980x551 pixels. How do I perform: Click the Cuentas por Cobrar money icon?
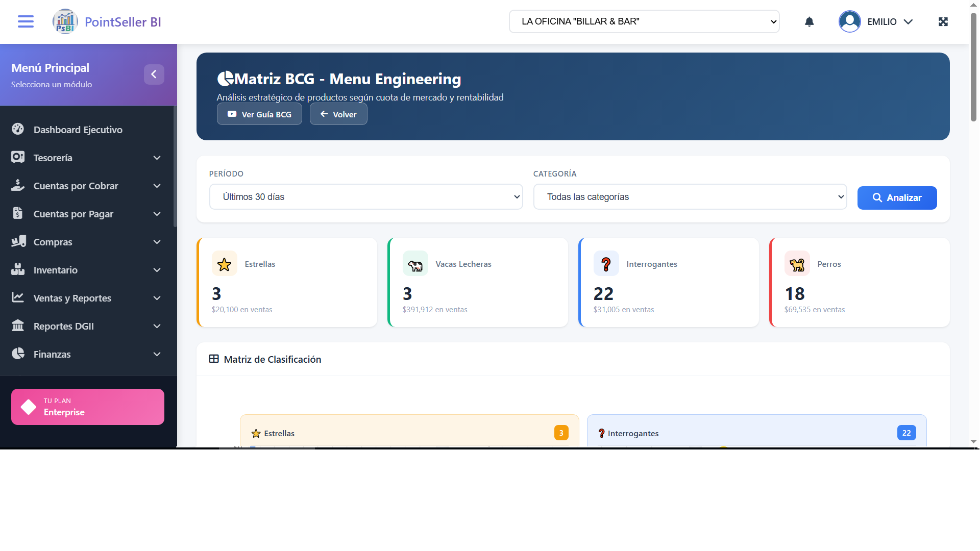tap(18, 186)
